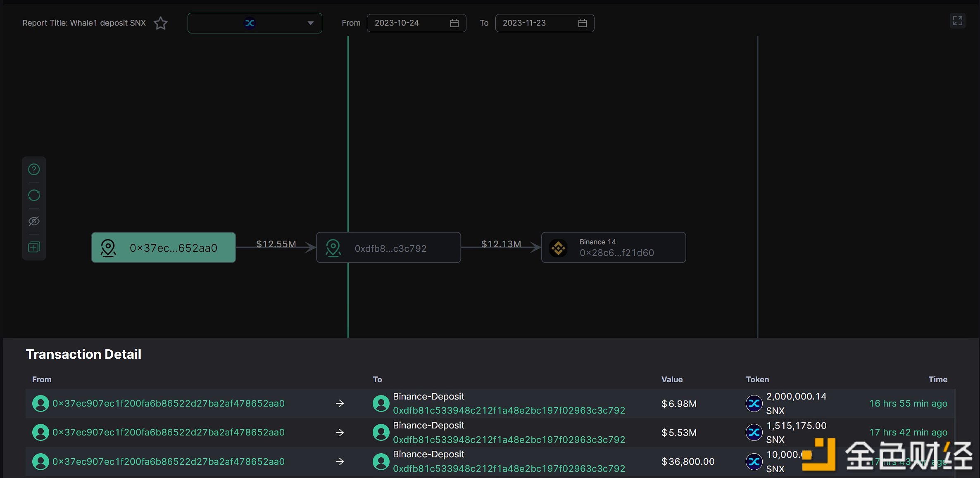The height and width of the screenshot is (478, 980).
Task: Click the $36,800.00 value cell
Action: (x=688, y=461)
